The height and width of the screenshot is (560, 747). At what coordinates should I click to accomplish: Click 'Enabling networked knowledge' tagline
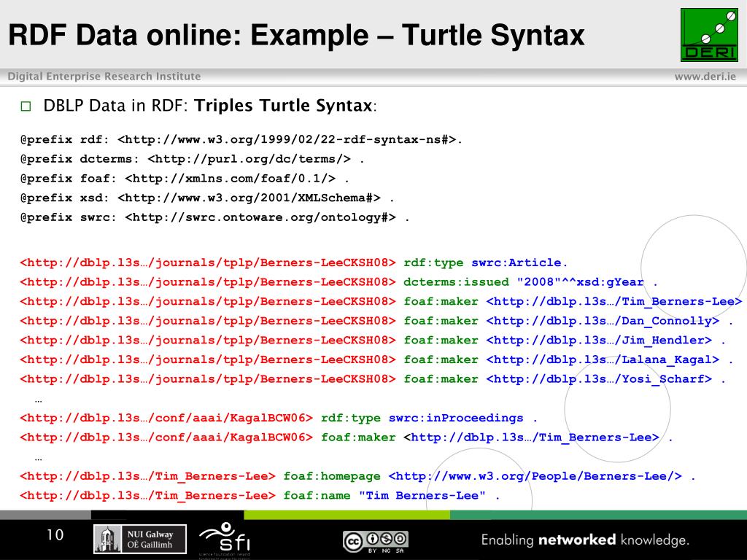[585, 540]
